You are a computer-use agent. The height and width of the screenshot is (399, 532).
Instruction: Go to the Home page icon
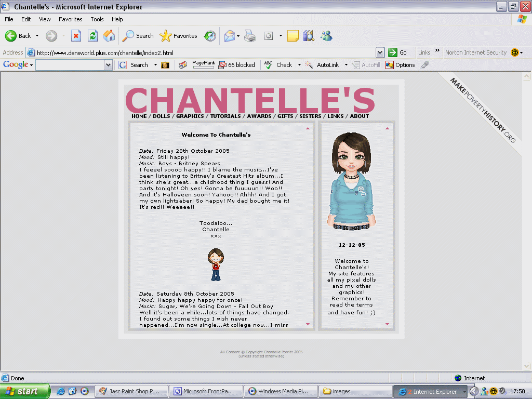(x=109, y=36)
